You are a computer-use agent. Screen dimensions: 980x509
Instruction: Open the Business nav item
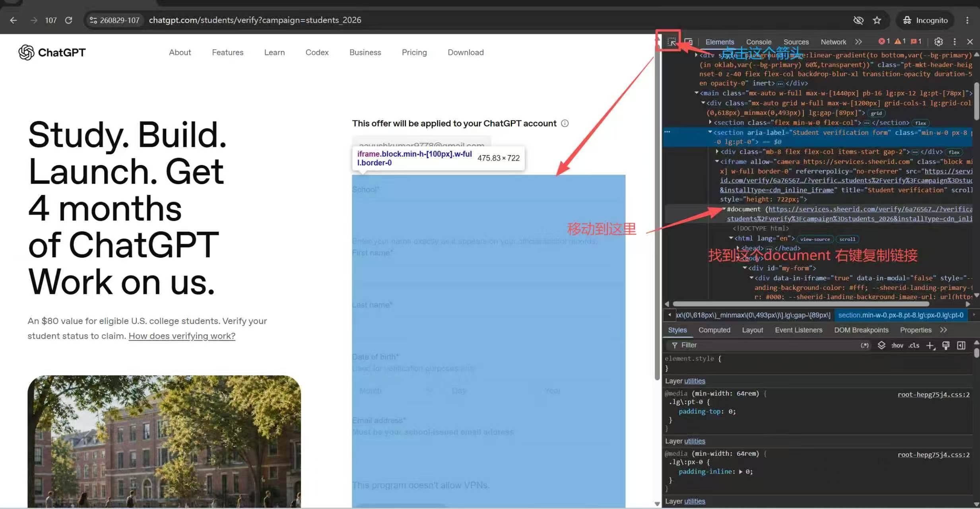[x=365, y=52]
